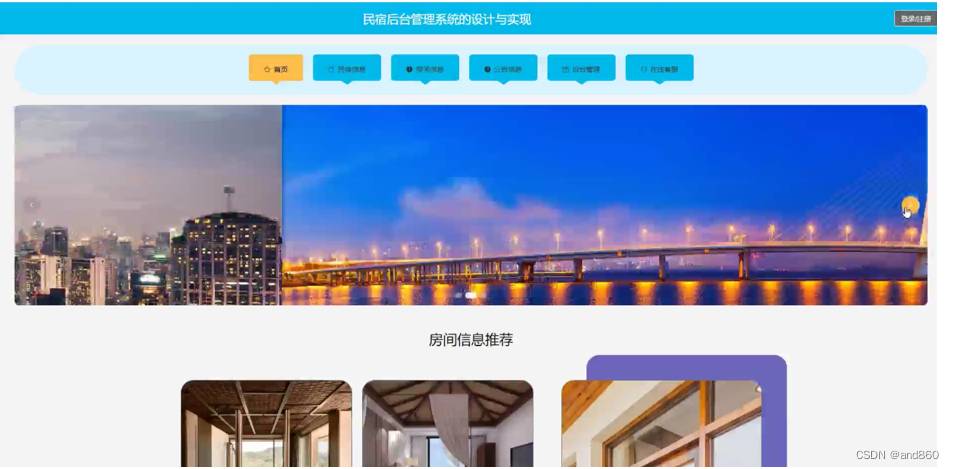
Task: Go to the 民宿信息 page
Action: (347, 68)
